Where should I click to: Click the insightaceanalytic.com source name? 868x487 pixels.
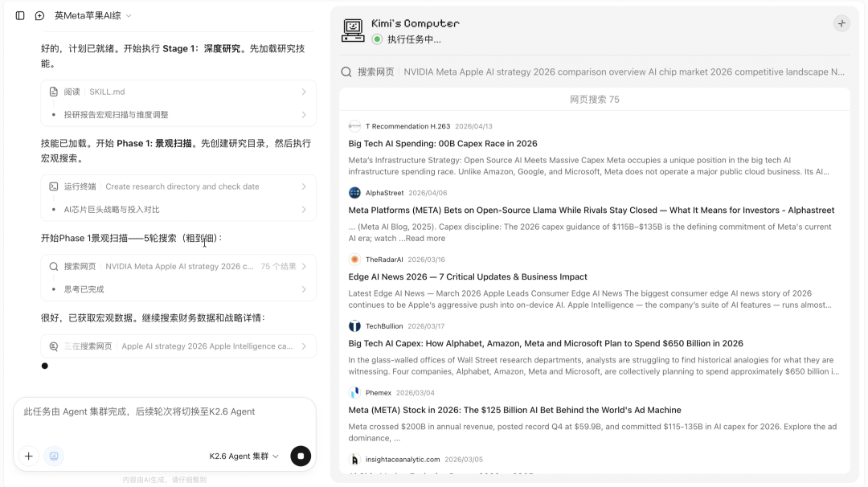point(403,460)
